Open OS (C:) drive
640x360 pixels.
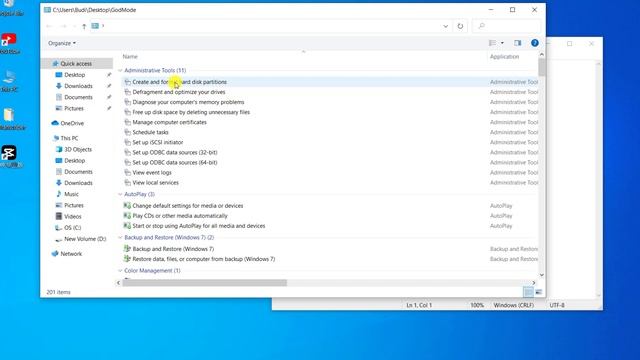tap(68, 228)
